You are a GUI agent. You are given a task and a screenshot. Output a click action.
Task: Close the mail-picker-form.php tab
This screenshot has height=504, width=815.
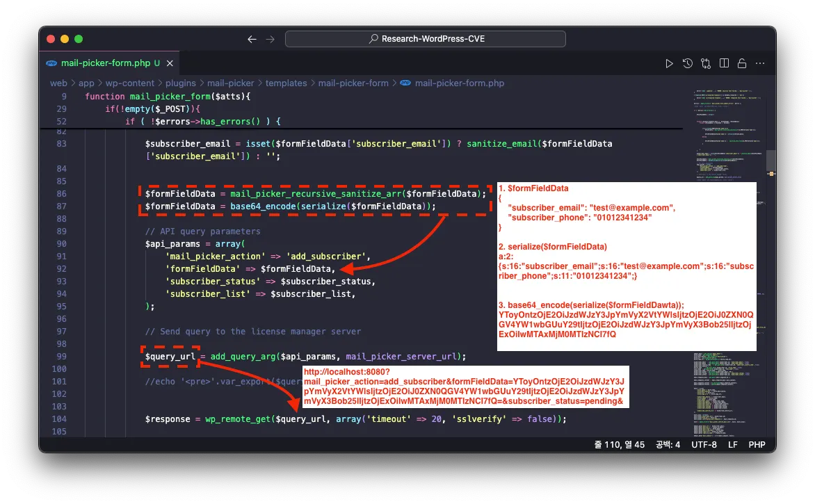(x=170, y=63)
